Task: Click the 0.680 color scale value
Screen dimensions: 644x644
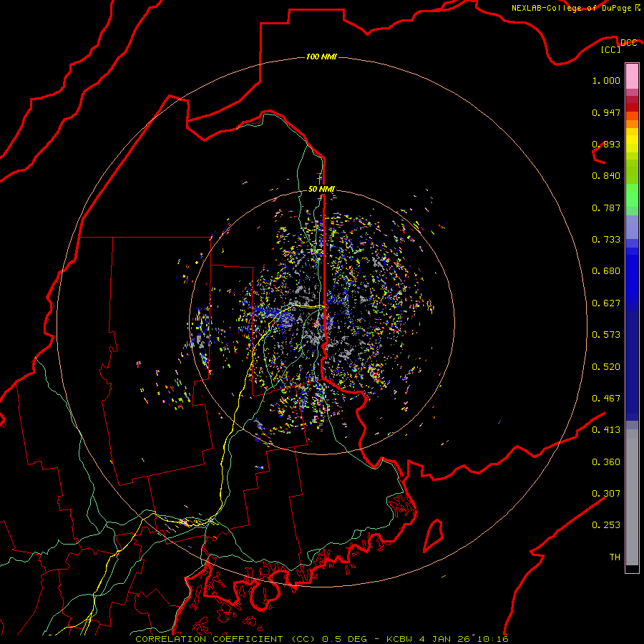Action: pyautogui.click(x=606, y=271)
